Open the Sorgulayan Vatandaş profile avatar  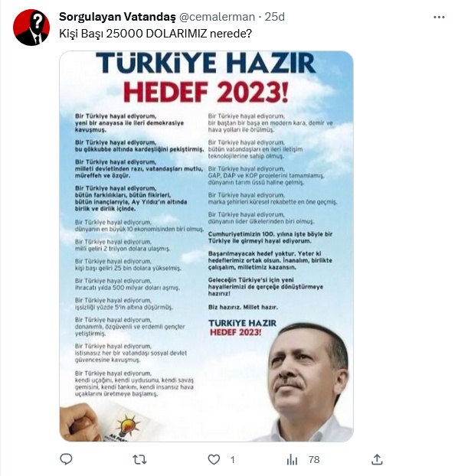(x=31, y=28)
